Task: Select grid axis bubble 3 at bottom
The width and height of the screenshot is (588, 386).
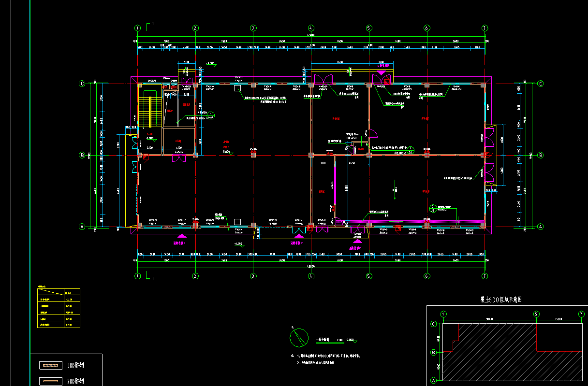Action: pos(253,276)
